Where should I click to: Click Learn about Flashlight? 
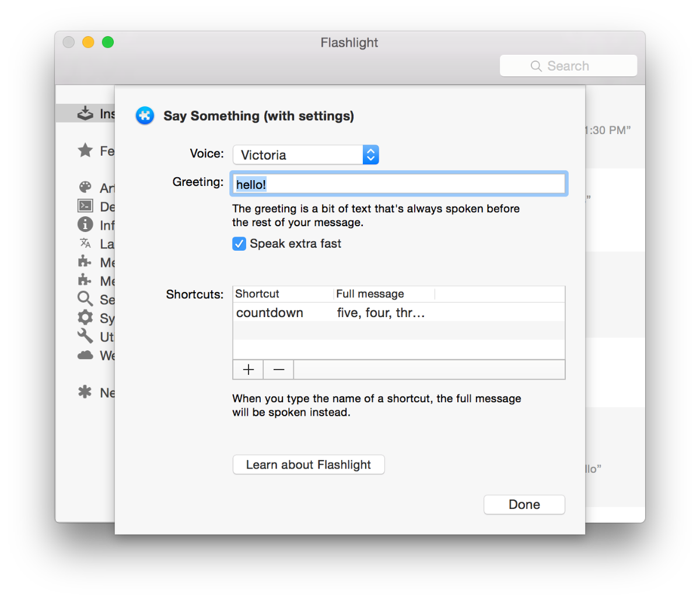308,465
